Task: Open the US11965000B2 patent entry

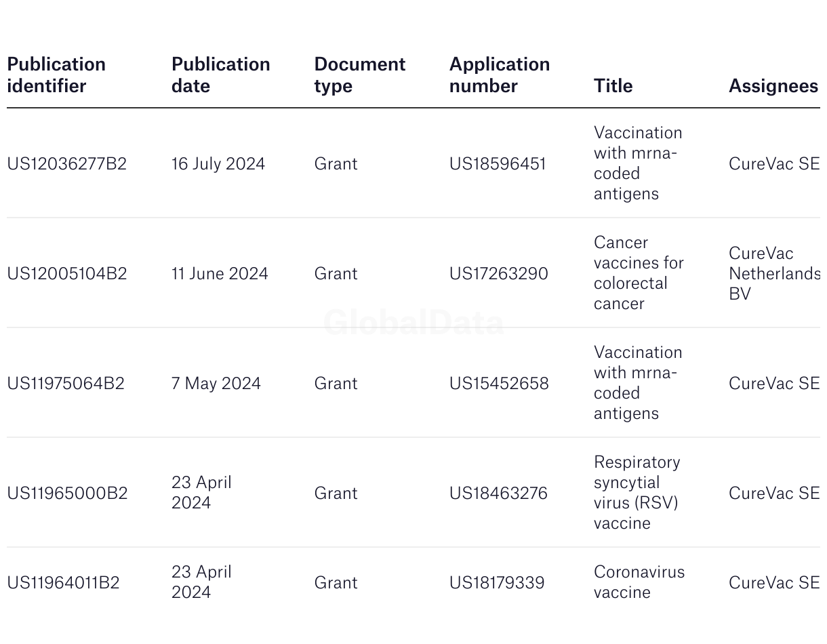Action: [67, 494]
